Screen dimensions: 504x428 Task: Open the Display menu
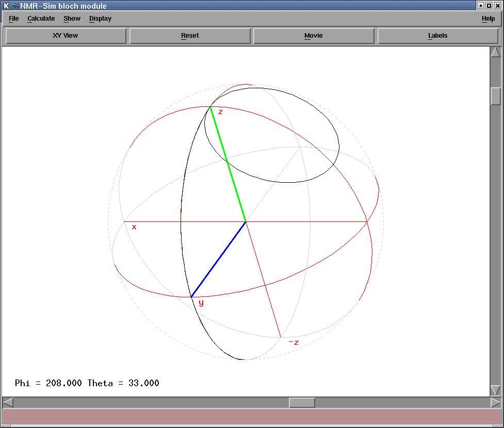pyautogui.click(x=100, y=19)
